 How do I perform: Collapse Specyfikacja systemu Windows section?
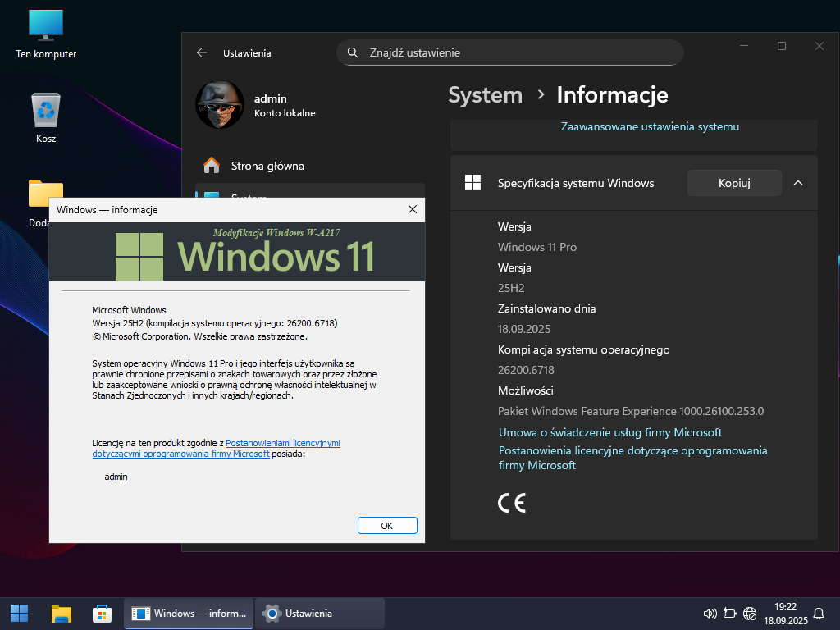coord(798,183)
